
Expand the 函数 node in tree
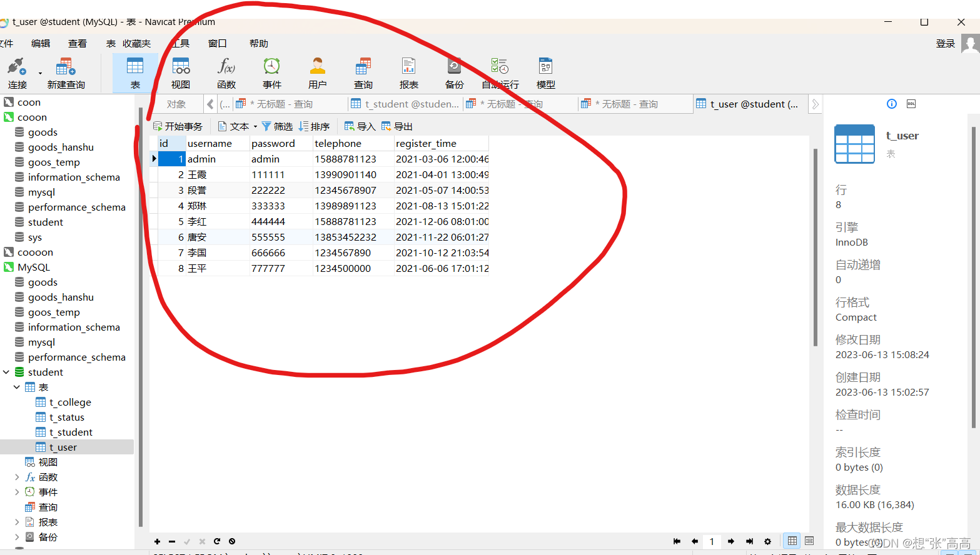click(17, 477)
